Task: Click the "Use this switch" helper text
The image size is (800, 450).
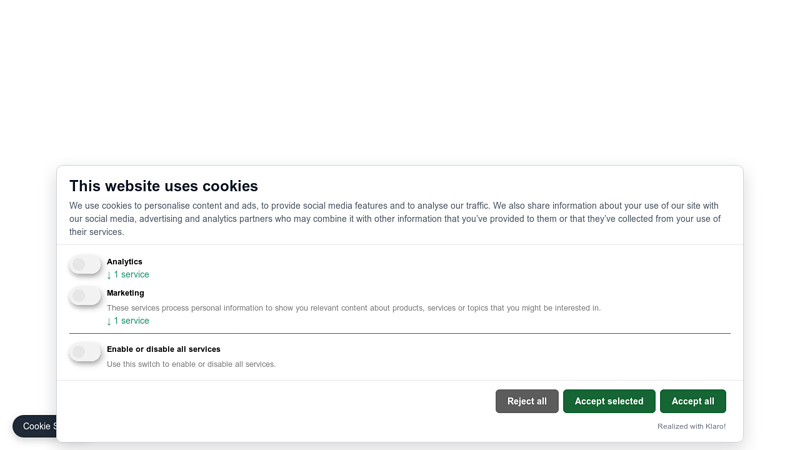Action: pos(191,364)
